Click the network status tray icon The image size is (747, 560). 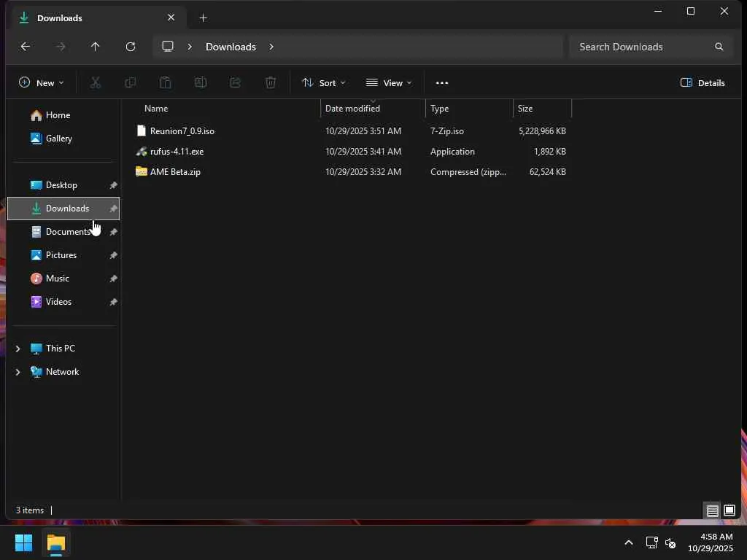point(651,542)
